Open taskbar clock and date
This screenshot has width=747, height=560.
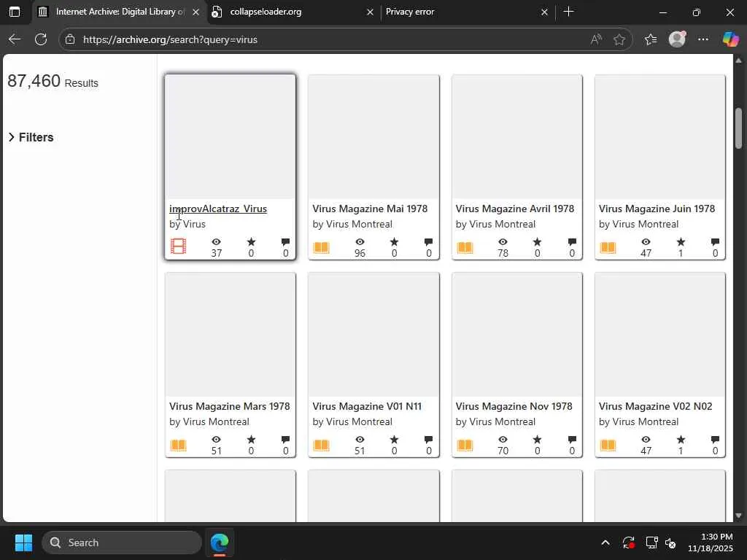711,542
